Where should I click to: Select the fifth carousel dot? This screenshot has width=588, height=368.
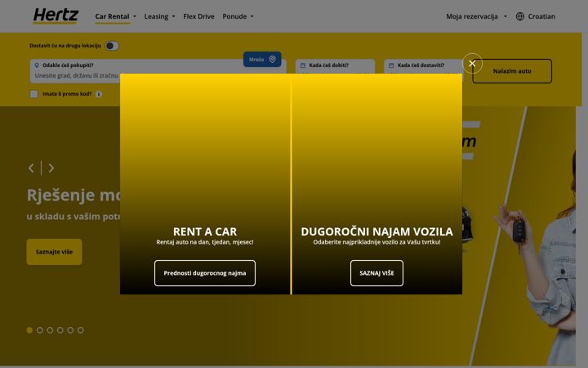tap(70, 330)
